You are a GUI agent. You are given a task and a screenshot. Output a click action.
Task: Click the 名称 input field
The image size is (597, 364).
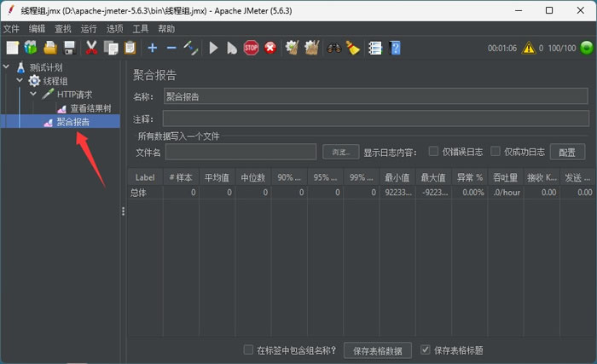pos(376,96)
